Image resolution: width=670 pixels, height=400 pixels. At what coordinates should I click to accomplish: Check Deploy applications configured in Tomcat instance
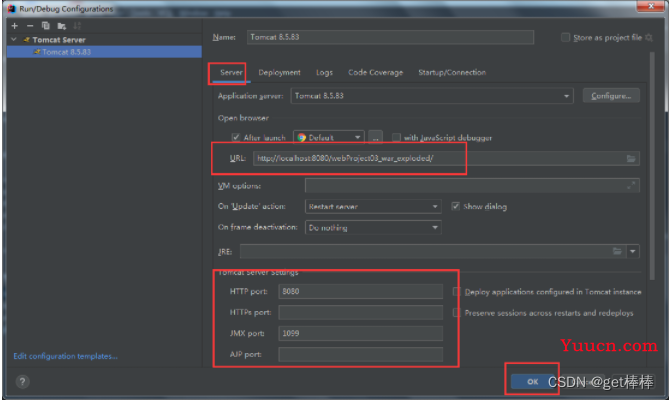point(456,291)
